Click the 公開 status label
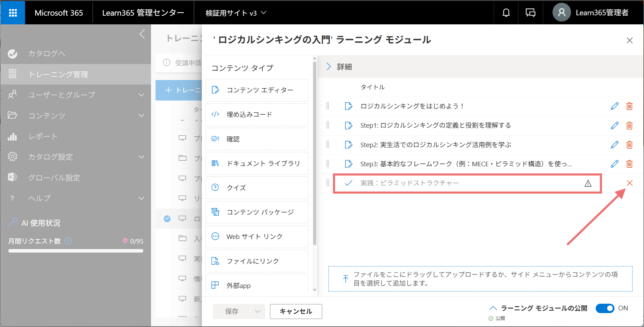 (500, 318)
